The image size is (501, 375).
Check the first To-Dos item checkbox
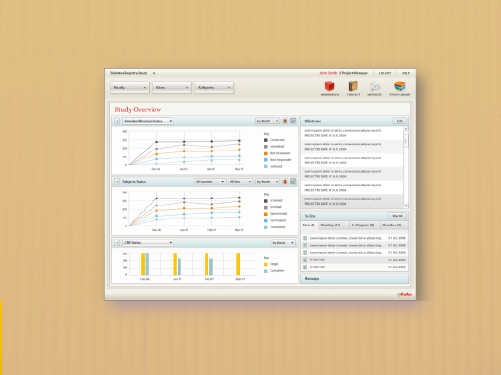click(x=305, y=238)
